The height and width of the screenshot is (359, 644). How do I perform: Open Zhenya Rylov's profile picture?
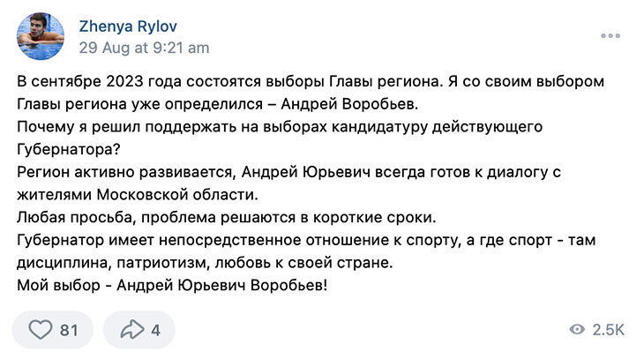coord(41,36)
